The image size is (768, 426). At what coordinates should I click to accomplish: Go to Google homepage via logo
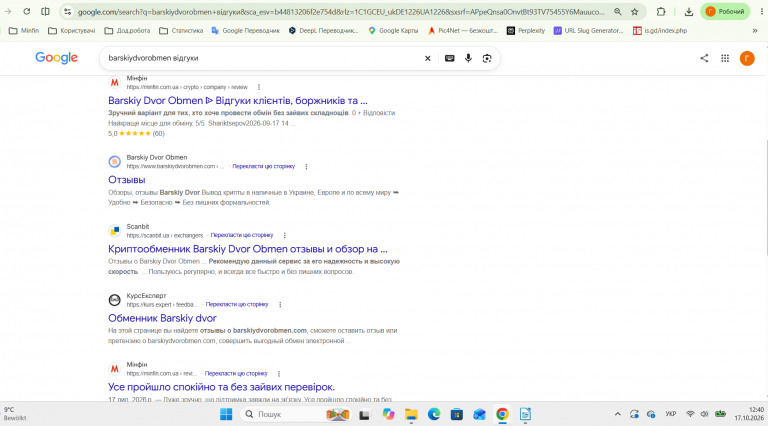56,58
